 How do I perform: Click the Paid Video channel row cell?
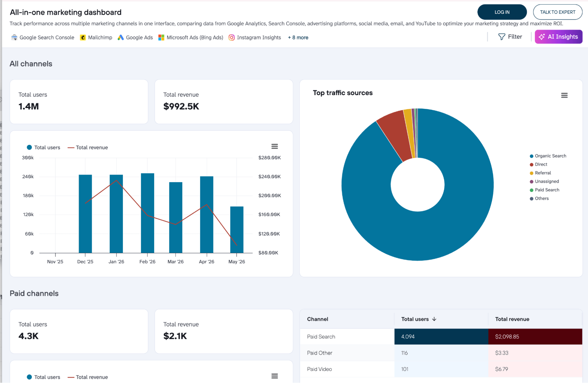347,369
